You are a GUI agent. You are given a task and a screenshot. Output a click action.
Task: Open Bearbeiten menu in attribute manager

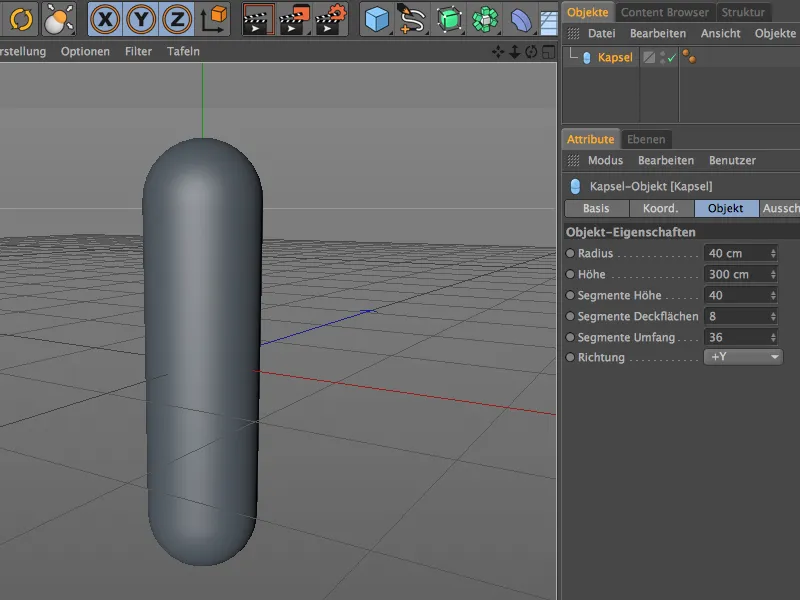pos(666,161)
